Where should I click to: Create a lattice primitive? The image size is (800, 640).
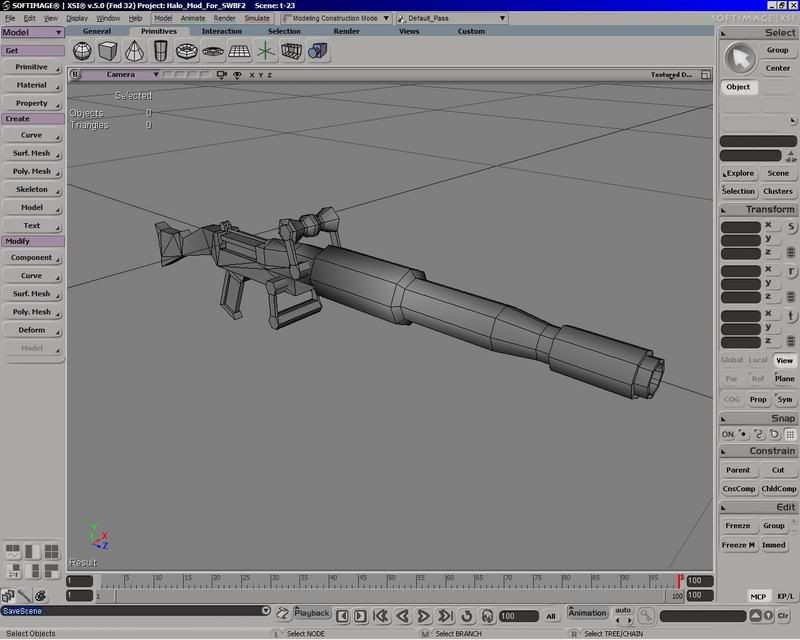click(x=291, y=51)
